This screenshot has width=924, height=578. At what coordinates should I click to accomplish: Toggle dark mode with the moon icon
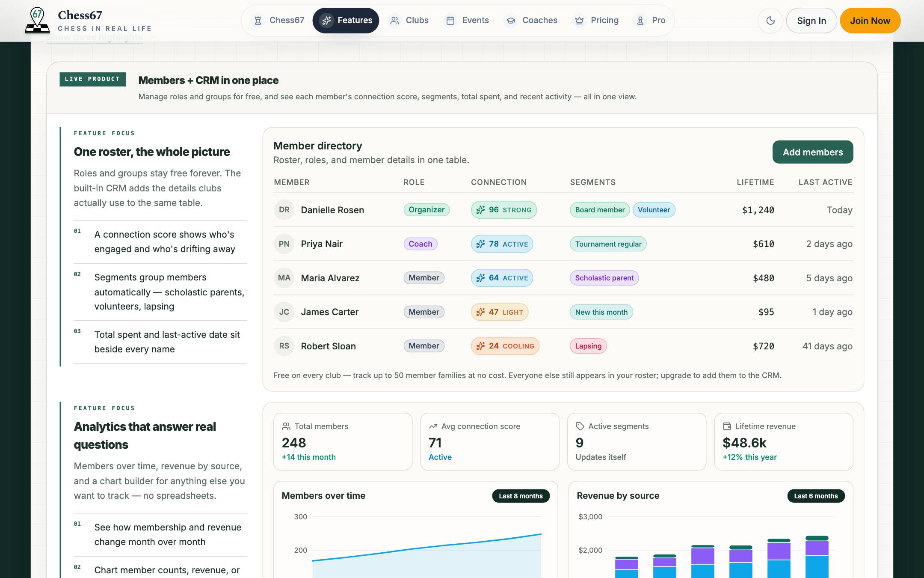pyautogui.click(x=770, y=21)
